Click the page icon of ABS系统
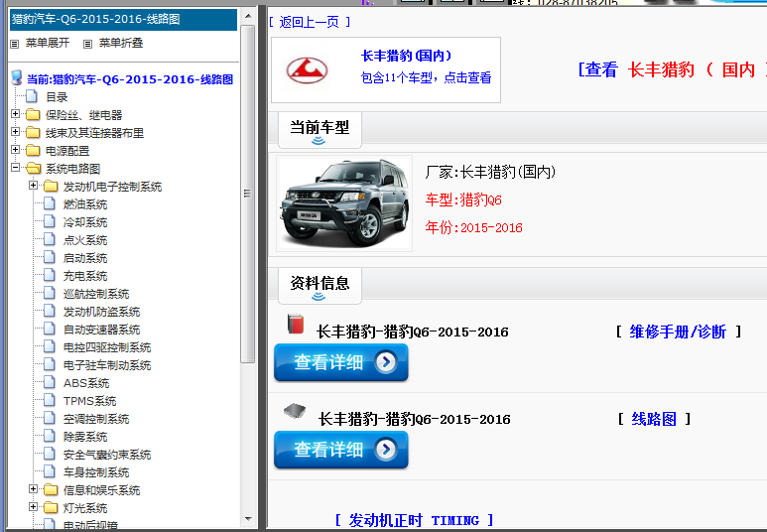767x532 pixels. point(50,382)
